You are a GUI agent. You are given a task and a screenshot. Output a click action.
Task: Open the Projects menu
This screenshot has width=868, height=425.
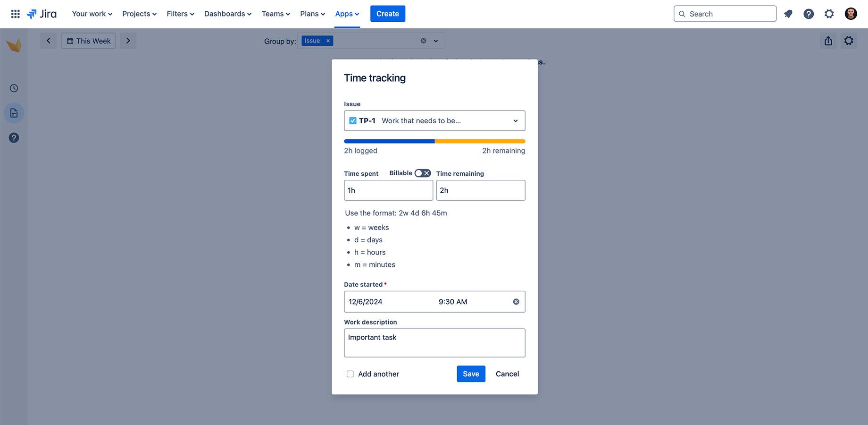[x=139, y=14]
